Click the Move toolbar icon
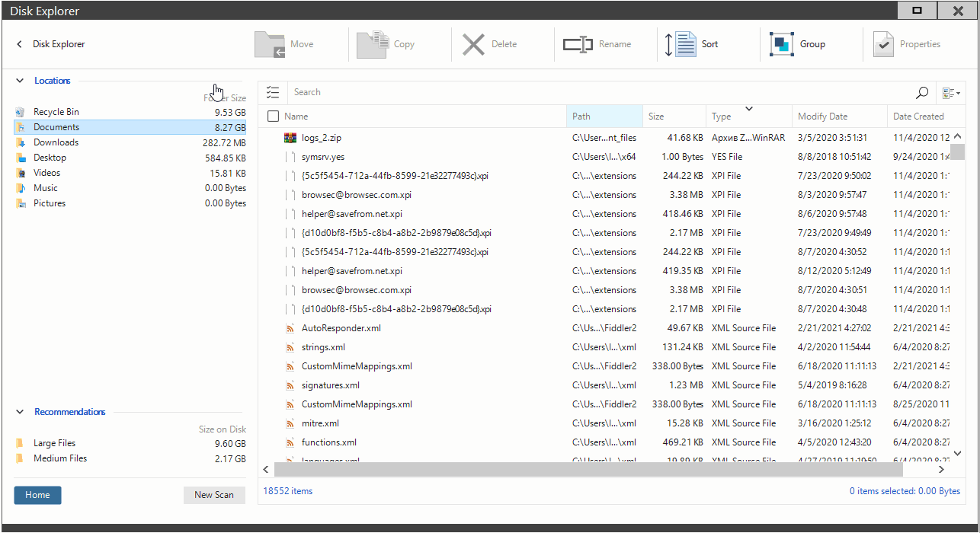The image size is (980, 533). coord(270,44)
